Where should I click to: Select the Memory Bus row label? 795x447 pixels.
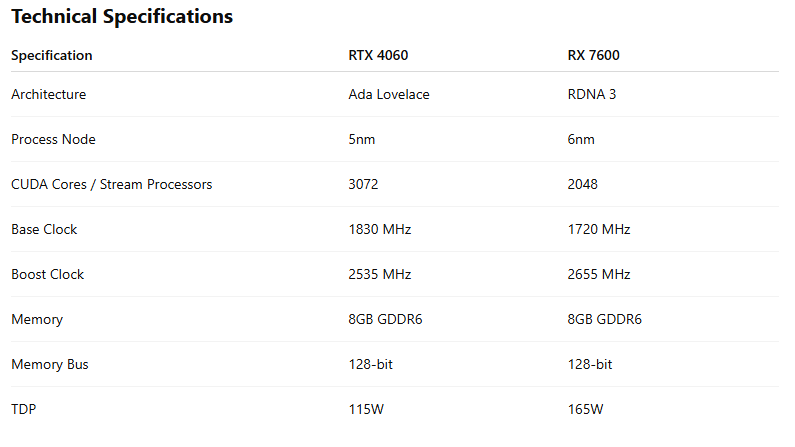(50, 364)
